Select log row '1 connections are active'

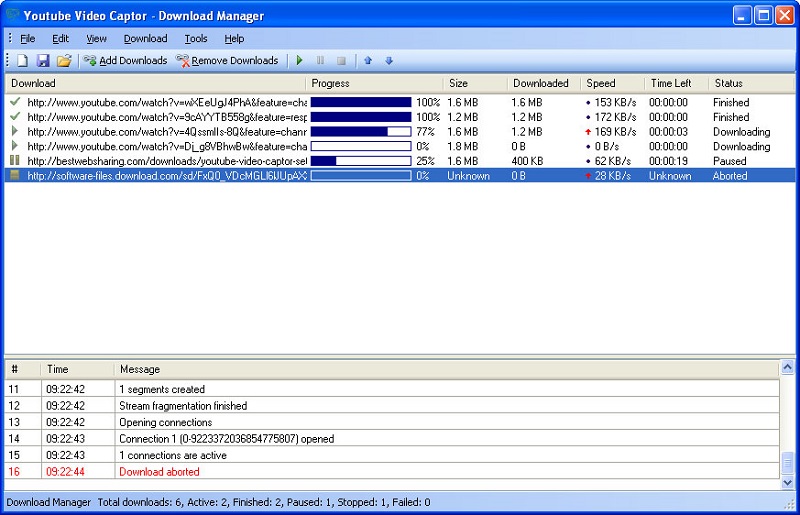pyautogui.click(x=392, y=455)
